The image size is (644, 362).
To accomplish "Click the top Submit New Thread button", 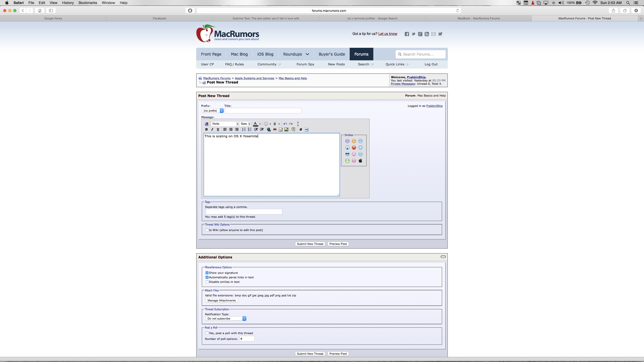I will pyautogui.click(x=310, y=244).
